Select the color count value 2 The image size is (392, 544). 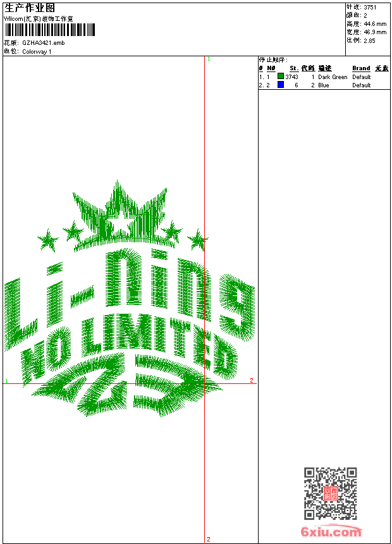point(365,16)
